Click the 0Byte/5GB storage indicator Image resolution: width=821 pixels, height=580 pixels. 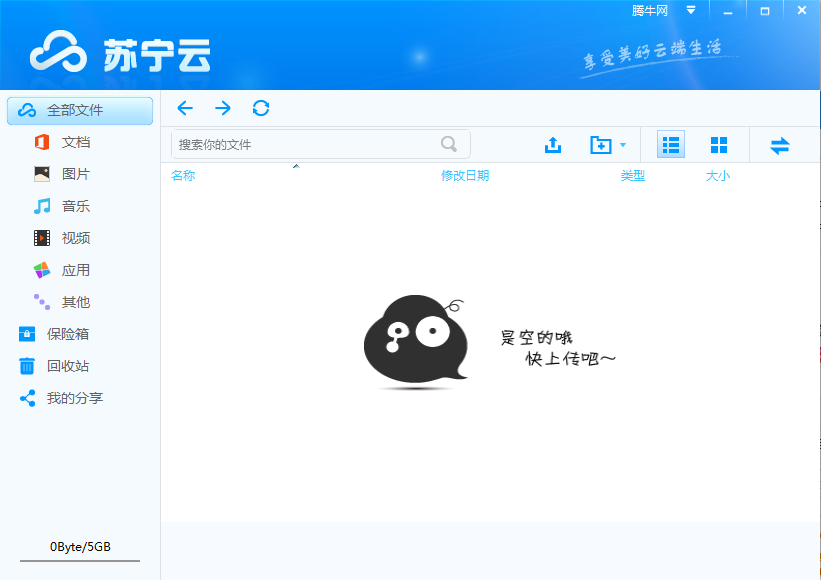79,546
